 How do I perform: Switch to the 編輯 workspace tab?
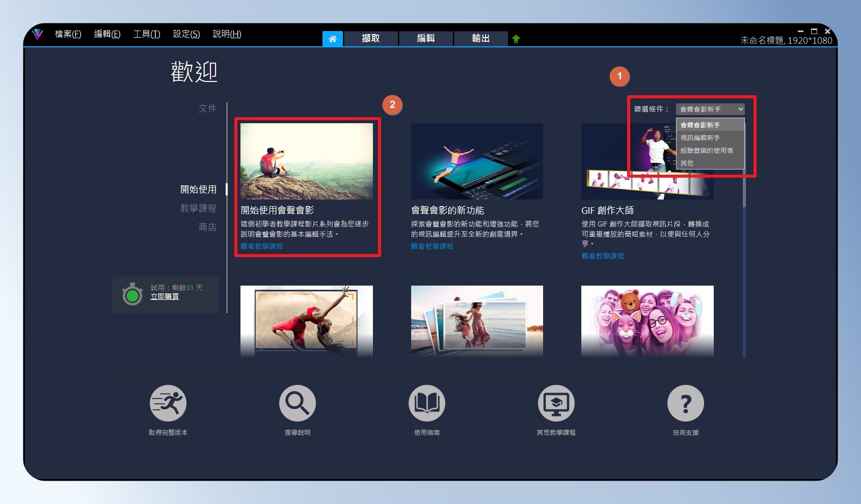(x=426, y=39)
